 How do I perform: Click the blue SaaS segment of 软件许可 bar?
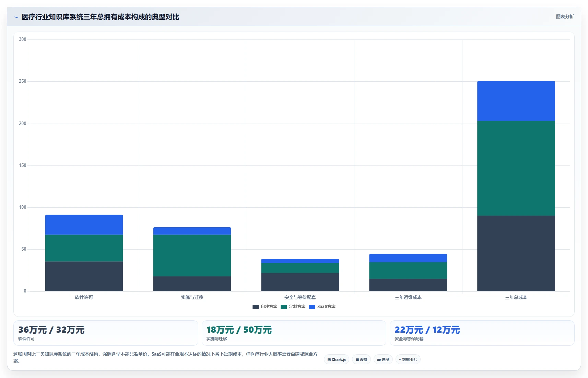(x=84, y=225)
